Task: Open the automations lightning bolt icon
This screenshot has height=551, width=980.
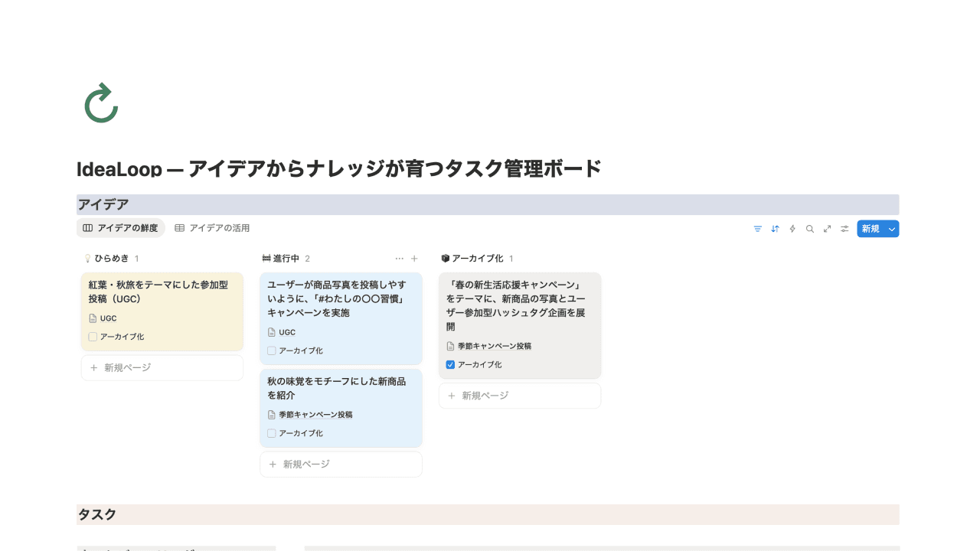Action: [x=792, y=229]
